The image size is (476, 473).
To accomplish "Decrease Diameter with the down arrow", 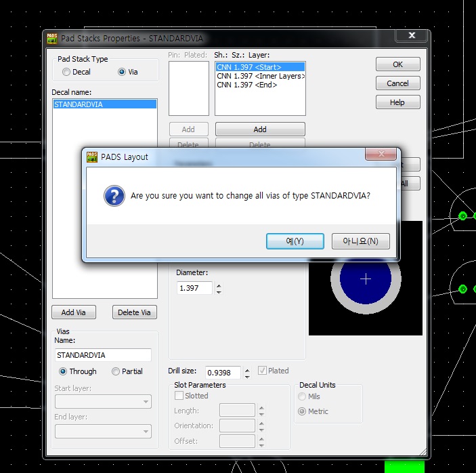I will point(219,292).
